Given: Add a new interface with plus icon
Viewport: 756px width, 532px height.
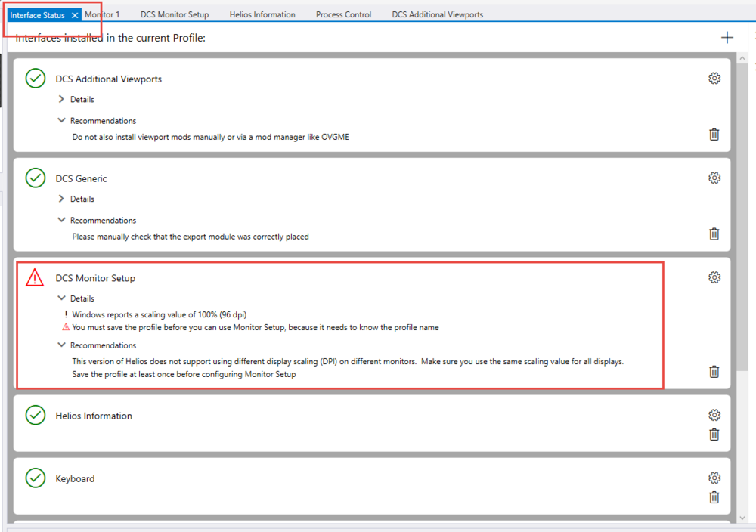Looking at the screenshot, I should pos(727,38).
